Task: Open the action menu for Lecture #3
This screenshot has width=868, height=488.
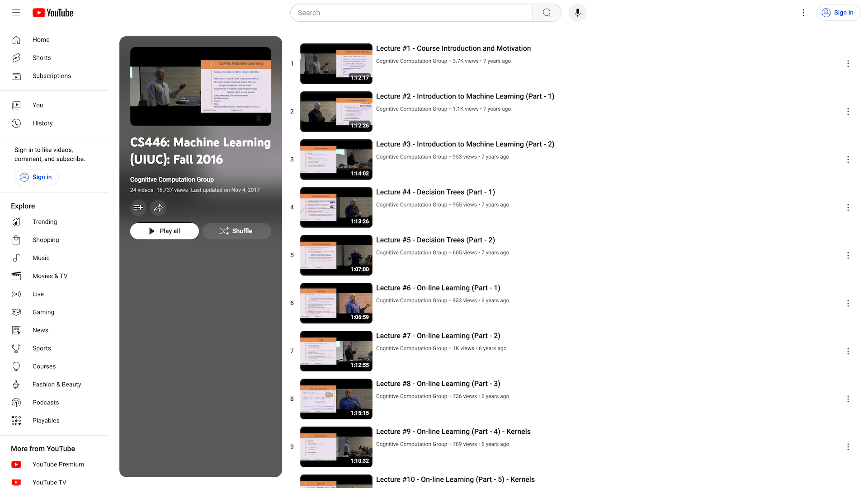Action: 848,160
